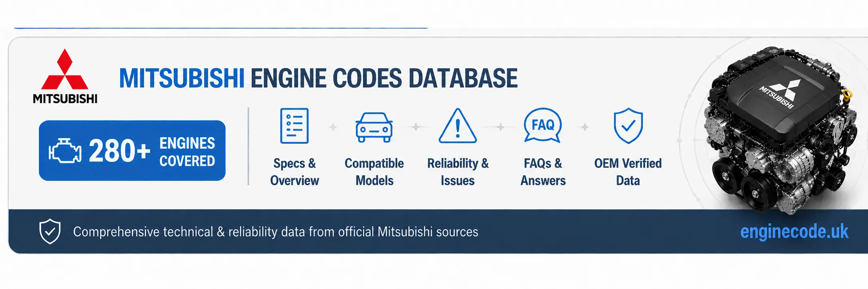Image resolution: width=868 pixels, height=289 pixels.
Task: Select the "280+" number
Action: (119, 151)
